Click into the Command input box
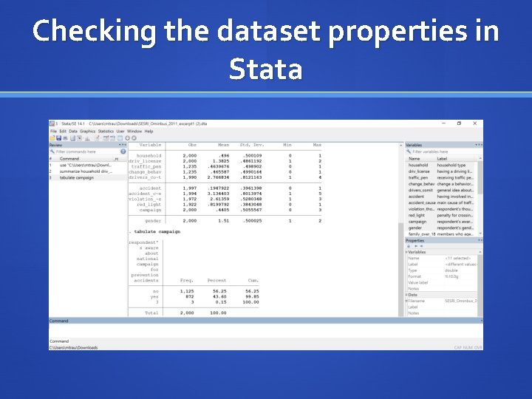This screenshot has width=532, height=399. point(266,331)
